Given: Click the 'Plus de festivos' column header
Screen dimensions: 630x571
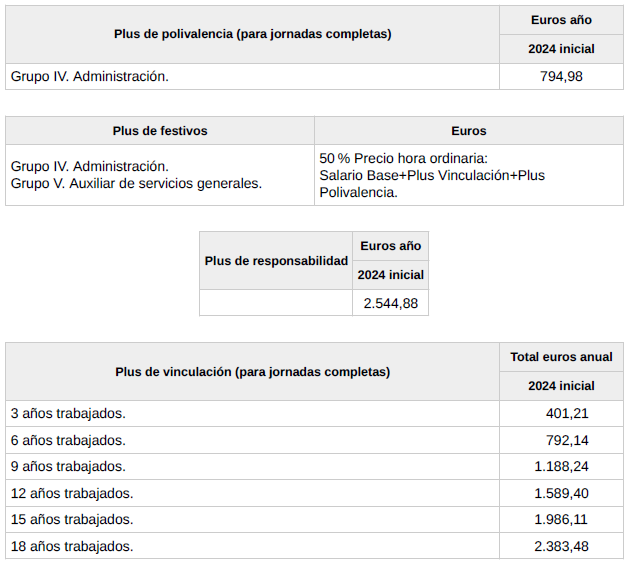Looking at the screenshot, I should (x=160, y=131).
